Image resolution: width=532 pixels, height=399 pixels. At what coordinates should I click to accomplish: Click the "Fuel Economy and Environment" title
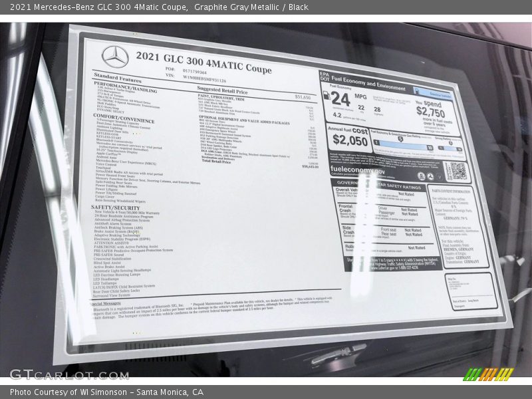point(368,83)
